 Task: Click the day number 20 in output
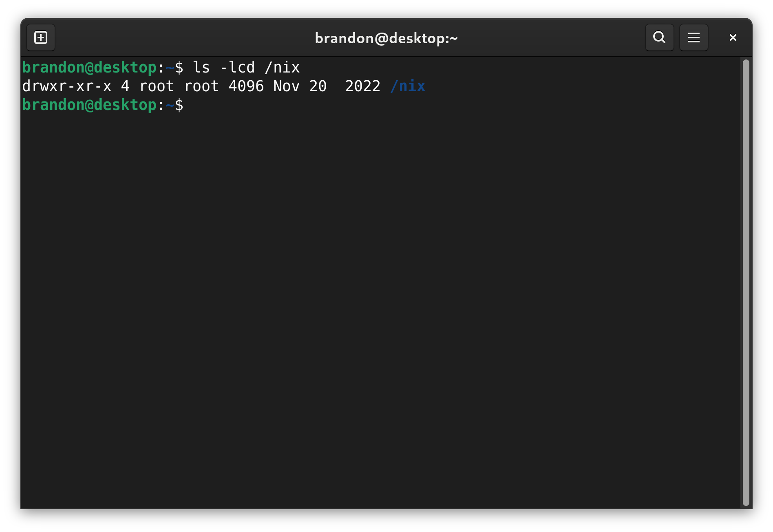(318, 86)
